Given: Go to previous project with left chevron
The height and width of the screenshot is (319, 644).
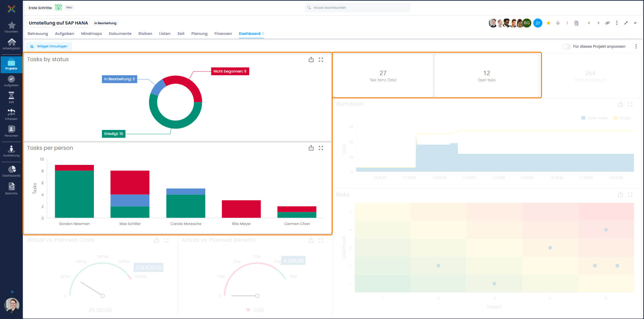Looking at the screenshot, I should [589, 23].
